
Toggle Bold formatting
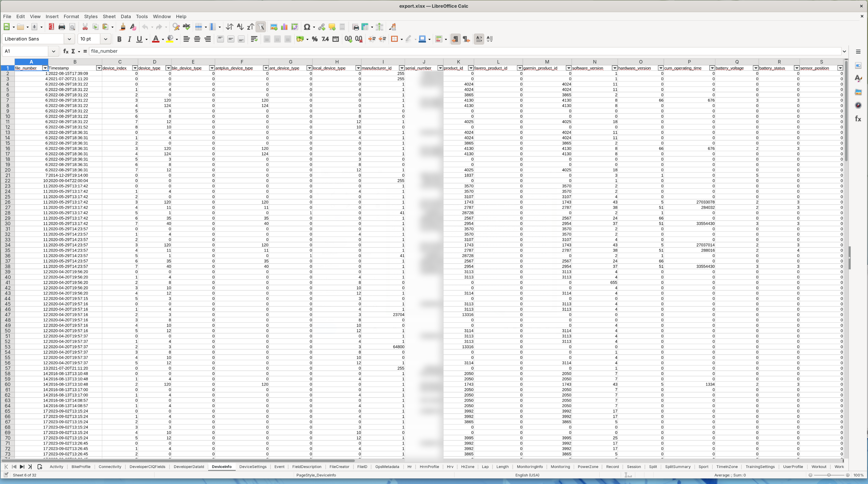(x=119, y=39)
